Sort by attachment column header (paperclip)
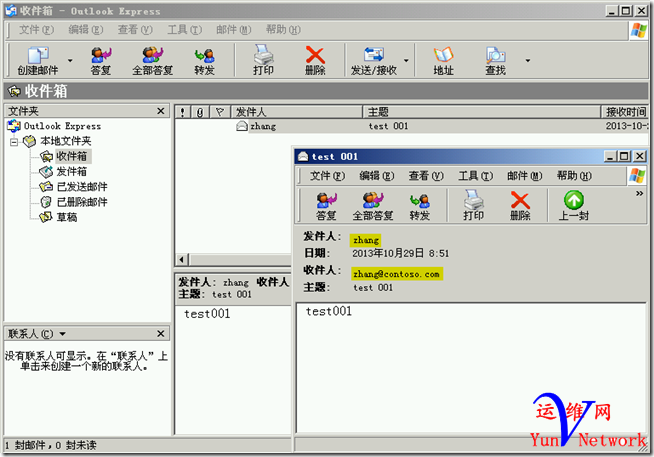 tap(200, 112)
